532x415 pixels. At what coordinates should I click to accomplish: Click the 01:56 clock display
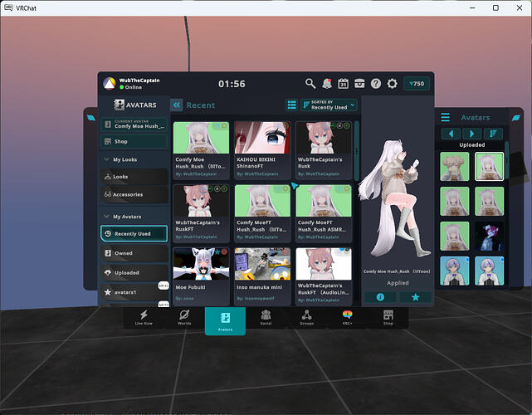click(x=232, y=84)
